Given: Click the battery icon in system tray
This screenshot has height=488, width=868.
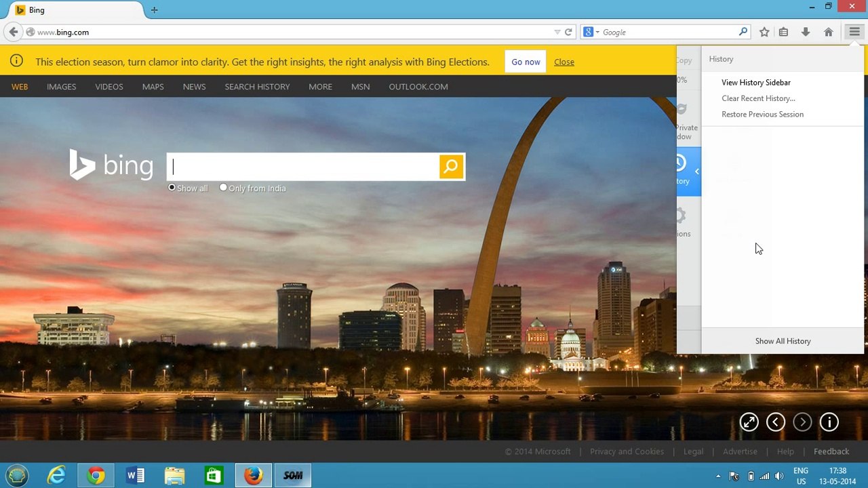Looking at the screenshot, I should click(750, 476).
